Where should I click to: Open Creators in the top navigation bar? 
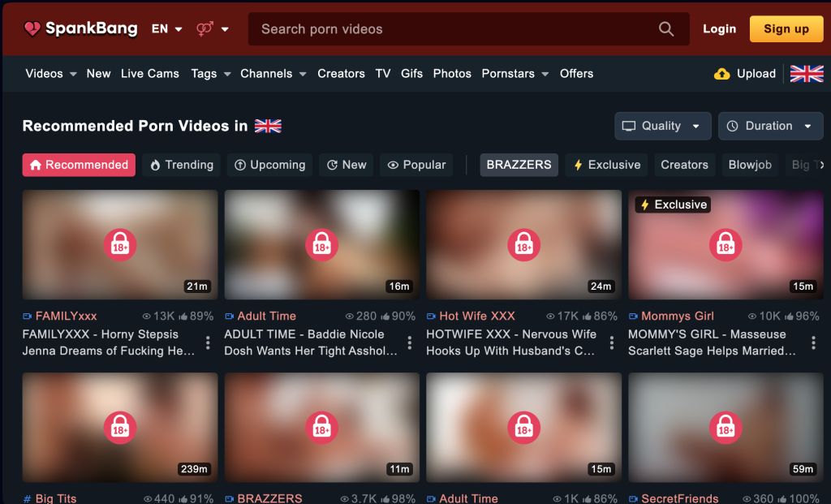341,74
